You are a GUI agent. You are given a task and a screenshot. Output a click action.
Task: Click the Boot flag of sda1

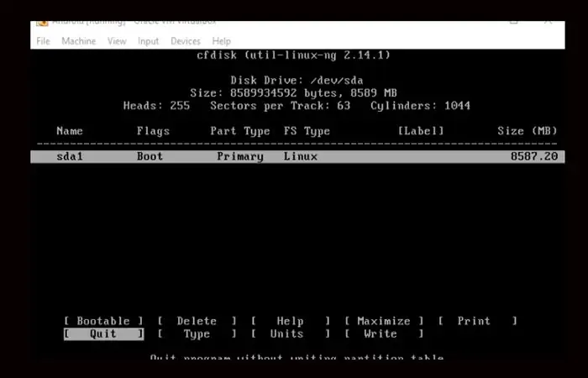pyautogui.click(x=150, y=156)
